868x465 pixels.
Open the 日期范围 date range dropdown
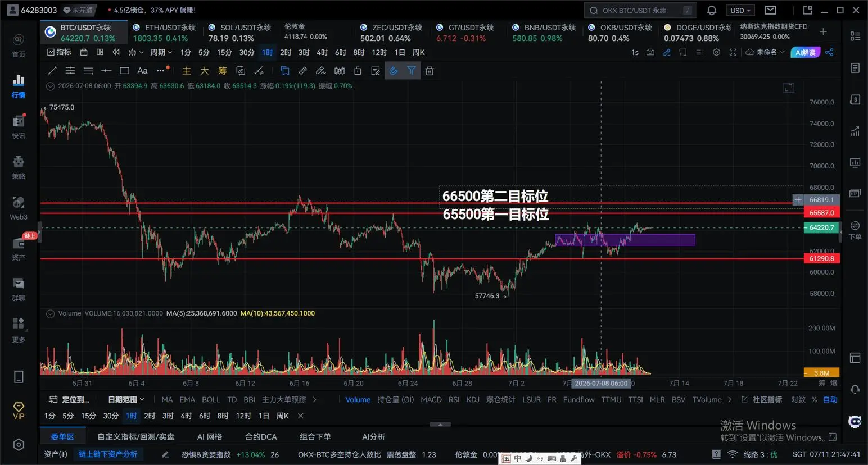[126, 400]
